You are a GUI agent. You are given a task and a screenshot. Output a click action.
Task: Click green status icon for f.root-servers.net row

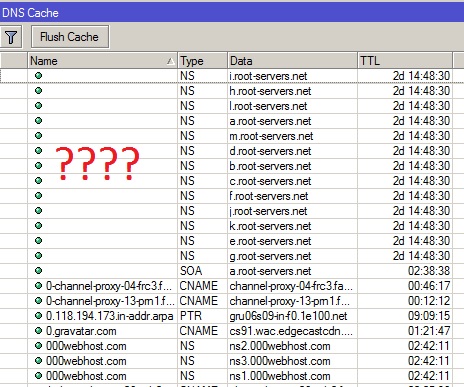[38, 196]
